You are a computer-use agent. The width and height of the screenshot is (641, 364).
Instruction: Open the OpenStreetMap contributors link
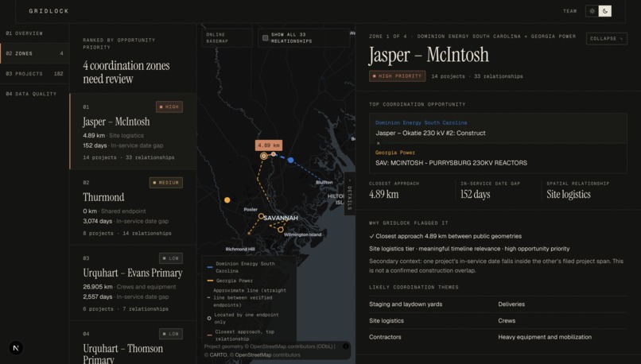[253, 354]
